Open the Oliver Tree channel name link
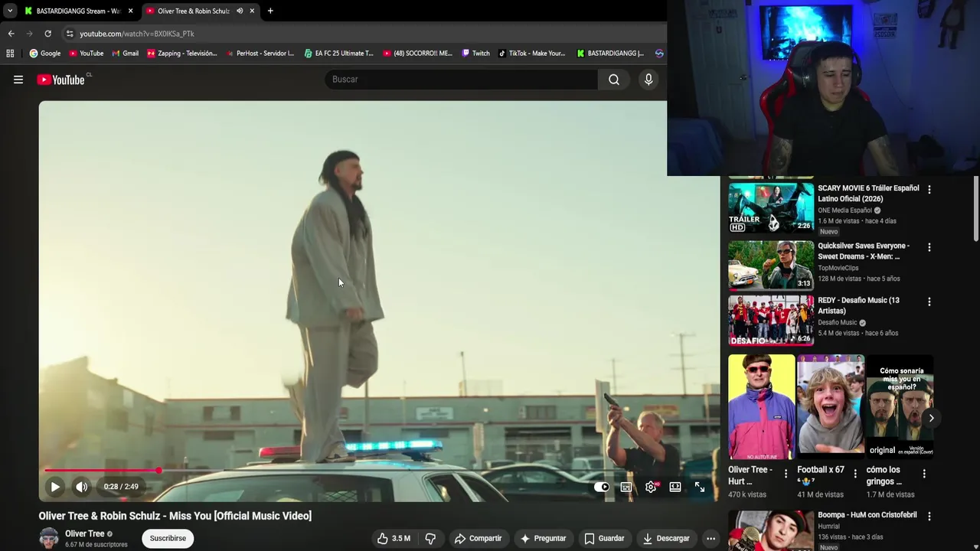Image resolution: width=980 pixels, height=551 pixels. pos(84,533)
